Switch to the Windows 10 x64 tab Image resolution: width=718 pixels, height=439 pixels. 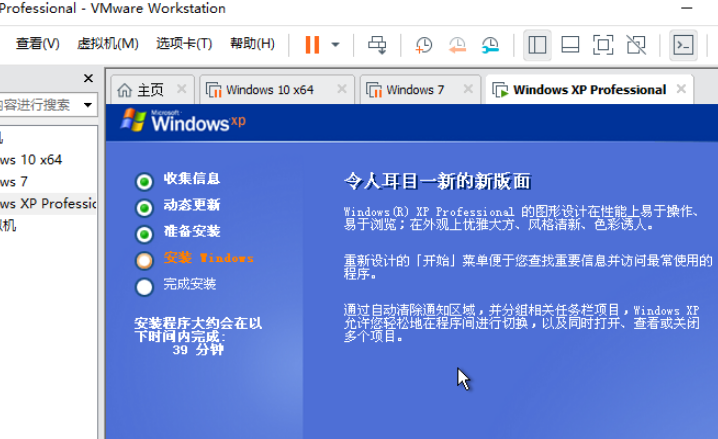pyautogui.click(x=268, y=90)
